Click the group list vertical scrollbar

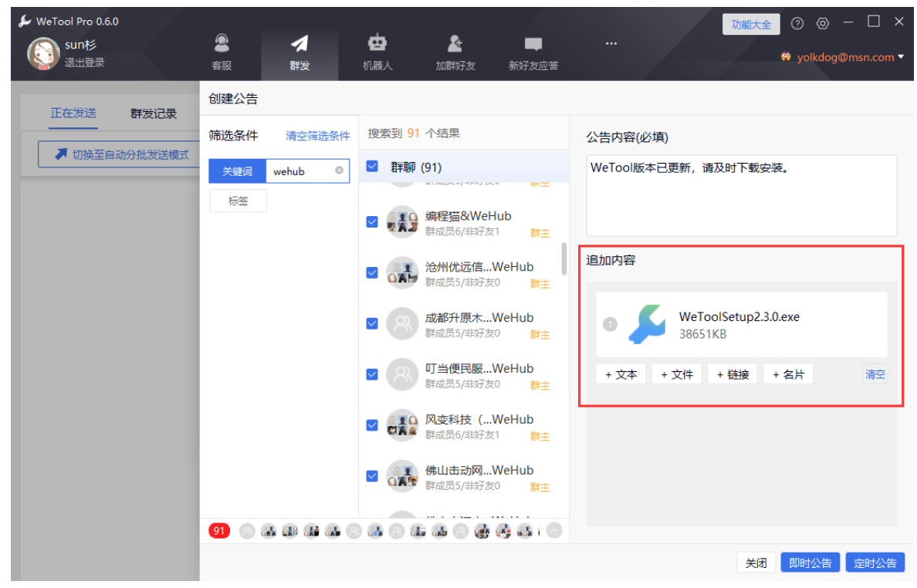coord(563,259)
